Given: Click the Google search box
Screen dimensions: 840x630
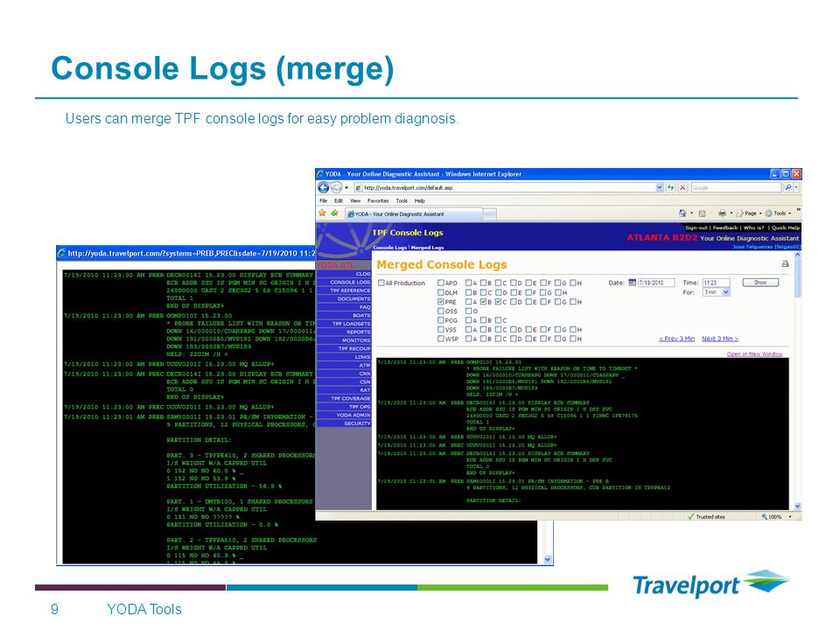Looking at the screenshot, I should pos(736,187).
